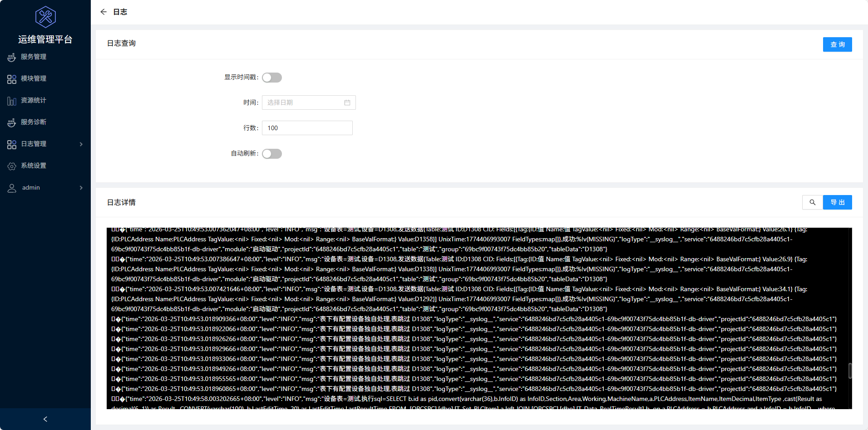Click the log panel vertical scrollbar thumb
This screenshot has height=430, width=868.
pyautogui.click(x=850, y=371)
